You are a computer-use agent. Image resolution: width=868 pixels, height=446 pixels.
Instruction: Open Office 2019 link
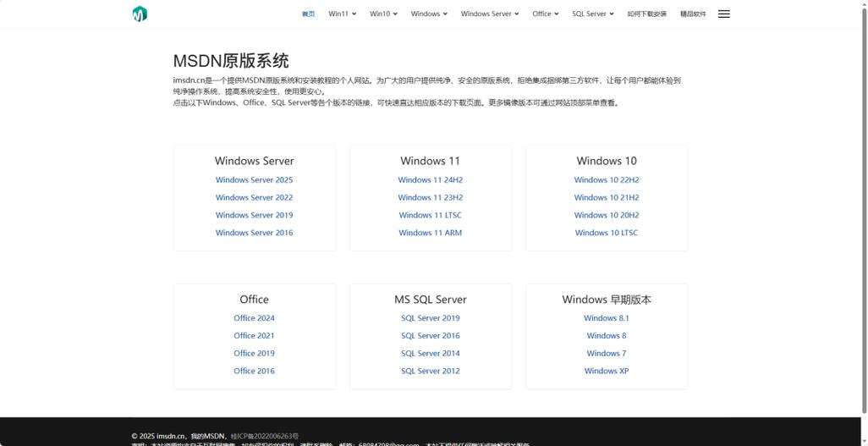pyautogui.click(x=254, y=354)
